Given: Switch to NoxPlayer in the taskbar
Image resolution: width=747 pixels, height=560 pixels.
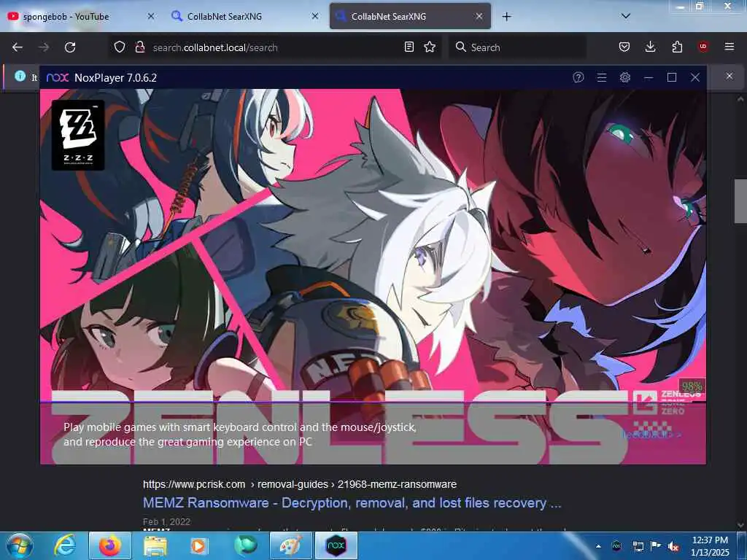Looking at the screenshot, I should 336,545.
